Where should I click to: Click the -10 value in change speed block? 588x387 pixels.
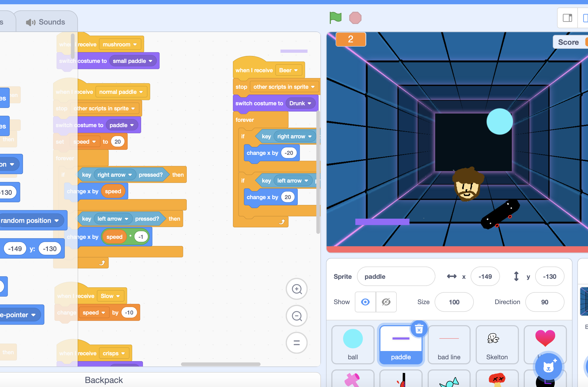click(129, 313)
